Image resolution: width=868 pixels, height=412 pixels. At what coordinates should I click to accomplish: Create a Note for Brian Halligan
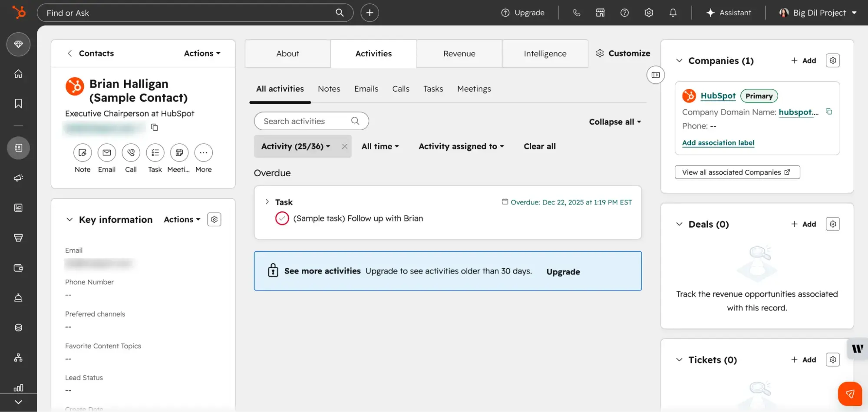83,153
